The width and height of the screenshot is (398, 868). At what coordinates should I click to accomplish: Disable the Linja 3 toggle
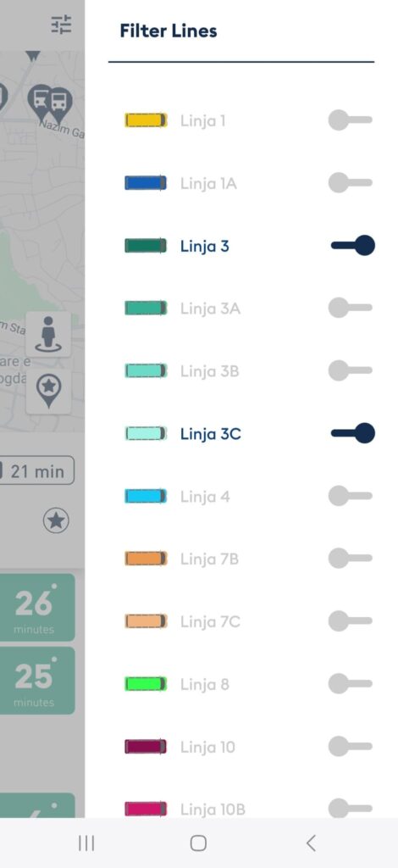352,245
